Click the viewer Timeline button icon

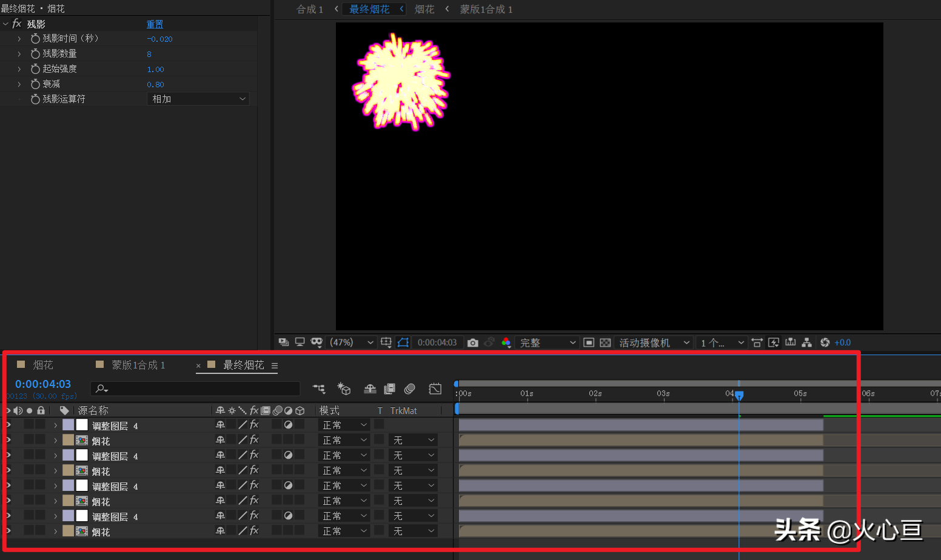[790, 342]
